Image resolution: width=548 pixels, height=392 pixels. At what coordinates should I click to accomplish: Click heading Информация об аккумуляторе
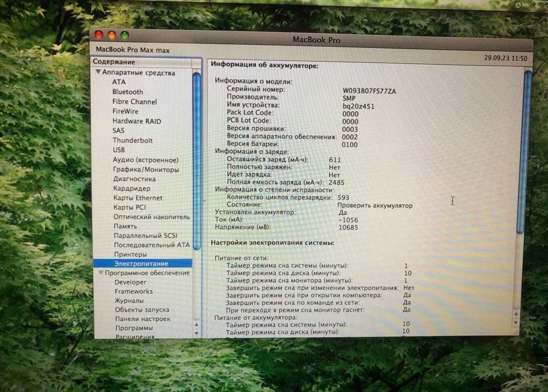pyautogui.click(x=264, y=65)
